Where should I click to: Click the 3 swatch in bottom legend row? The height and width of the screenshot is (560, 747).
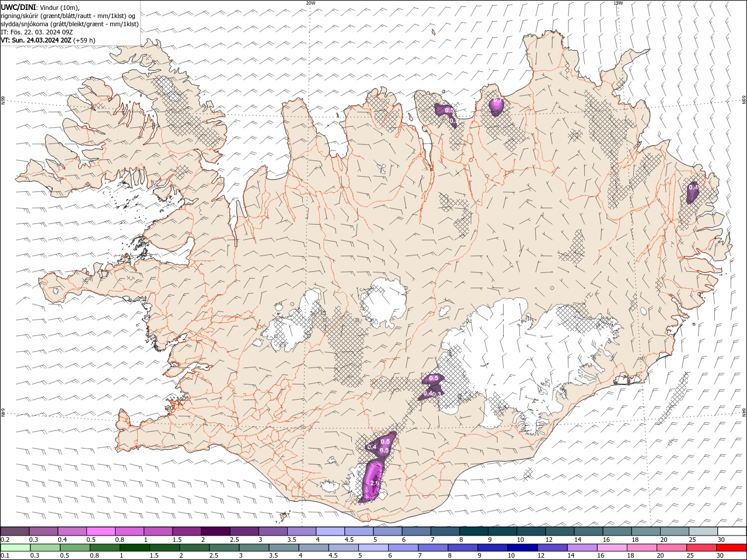coord(254,548)
